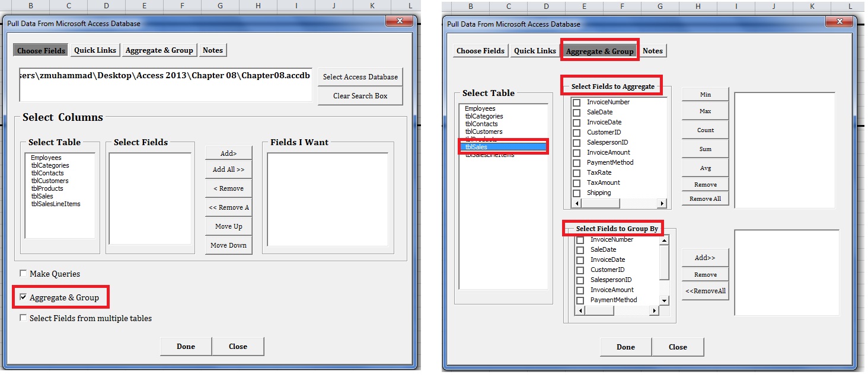Tick SaleDate in Select Fields to Aggregate
The width and height of the screenshot is (868, 375).
click(576, 113)
